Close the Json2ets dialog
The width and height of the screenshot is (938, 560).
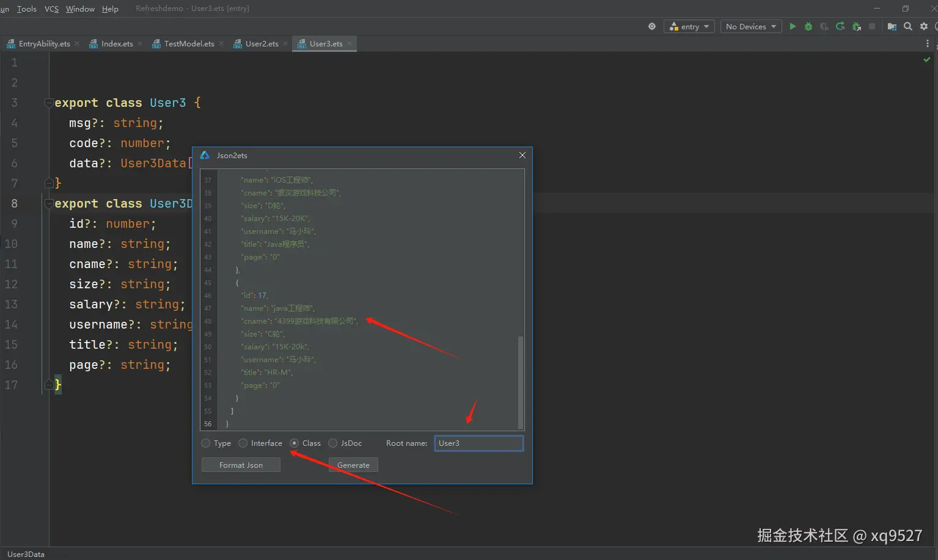522,155
